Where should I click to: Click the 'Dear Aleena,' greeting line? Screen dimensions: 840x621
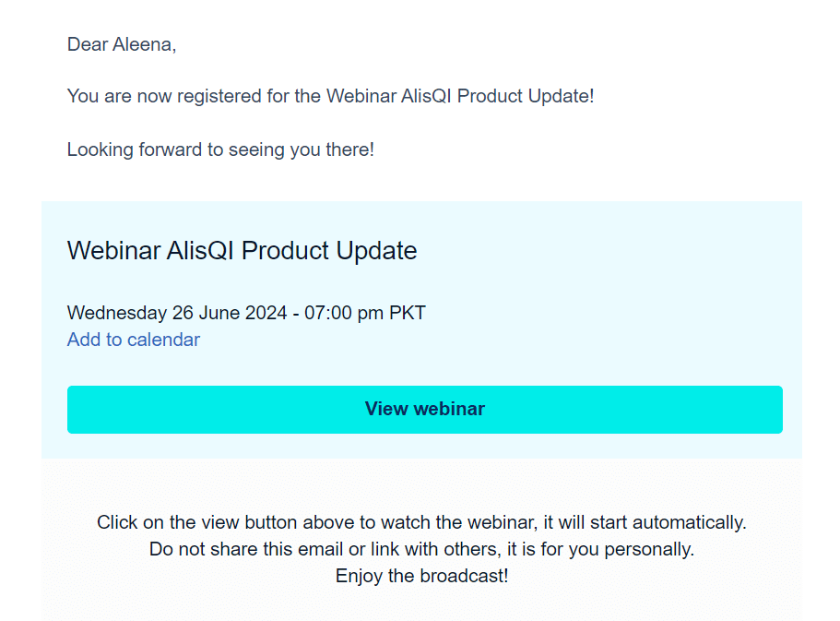[x=122, y=44]
